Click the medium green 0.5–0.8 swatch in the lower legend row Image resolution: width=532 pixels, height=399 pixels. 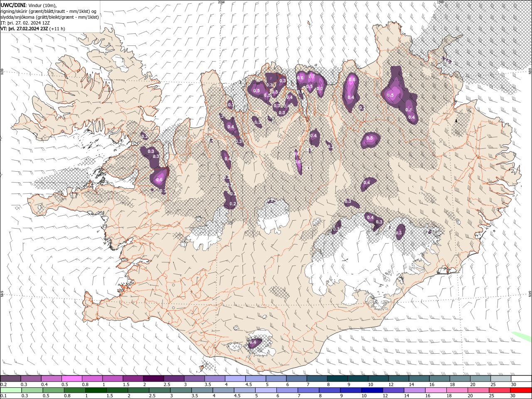(x=54, y=390)
